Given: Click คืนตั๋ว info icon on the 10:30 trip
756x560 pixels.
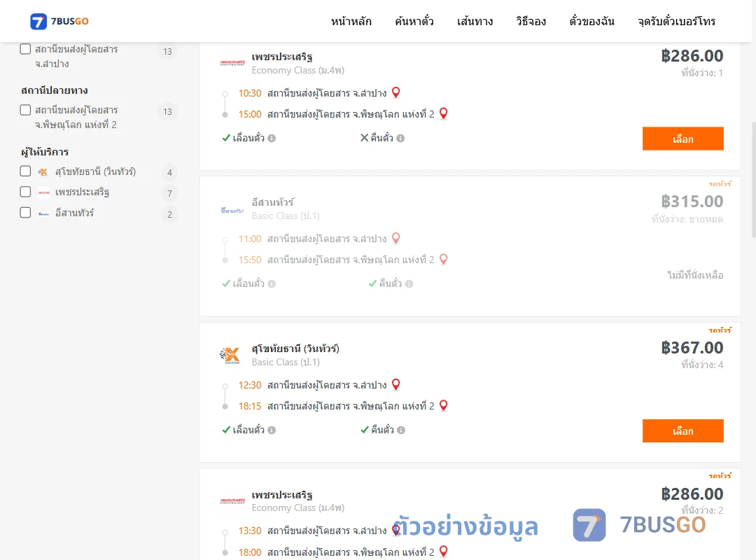Looking at the screenshot, I should point(400,139).
